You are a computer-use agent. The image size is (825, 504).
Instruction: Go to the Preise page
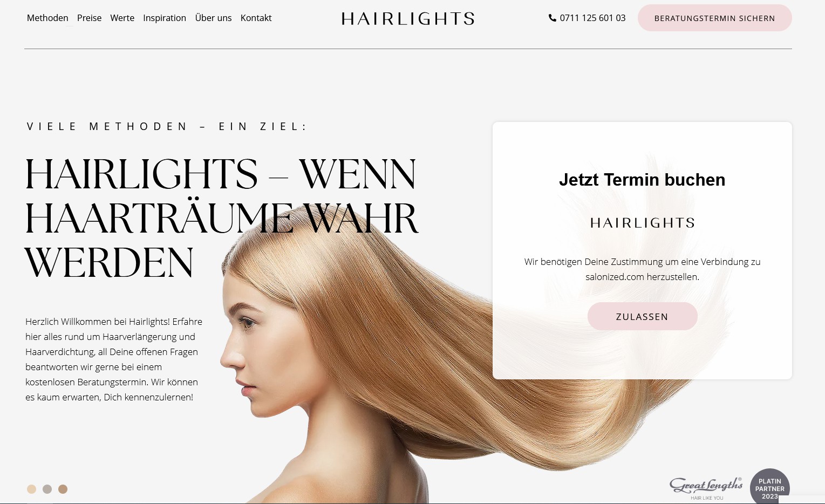point(89,18)
